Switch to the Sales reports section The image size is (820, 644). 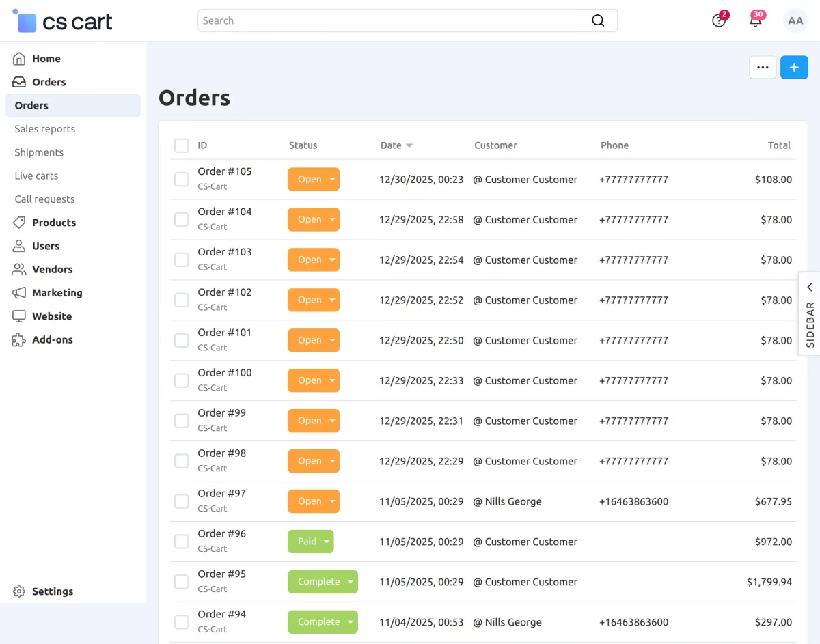pyautogui.click(x=44, y=128)
